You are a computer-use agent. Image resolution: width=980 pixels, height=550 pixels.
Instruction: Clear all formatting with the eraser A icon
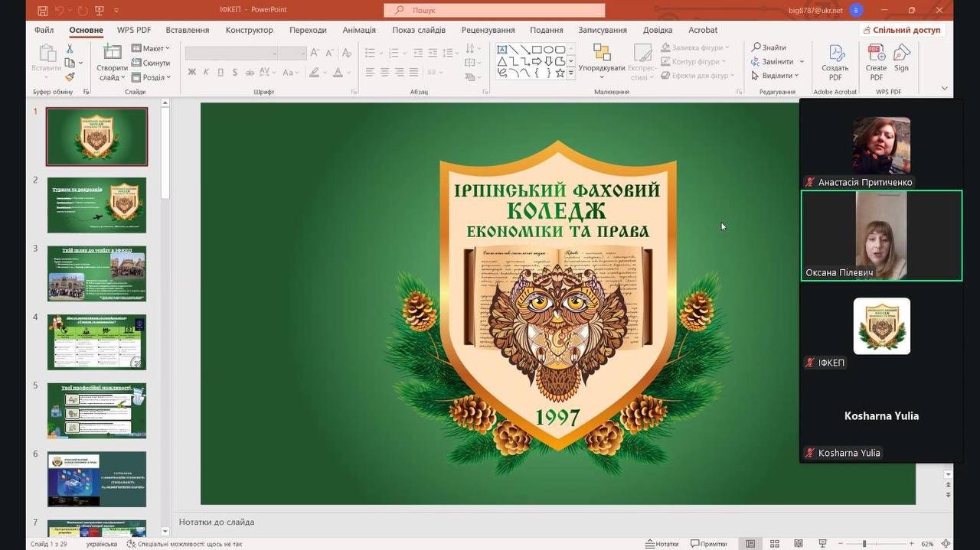coord(347,53)
